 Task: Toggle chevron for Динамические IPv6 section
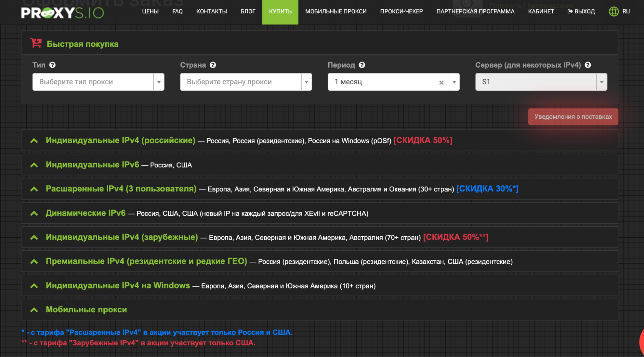click(x=34, y=213)
